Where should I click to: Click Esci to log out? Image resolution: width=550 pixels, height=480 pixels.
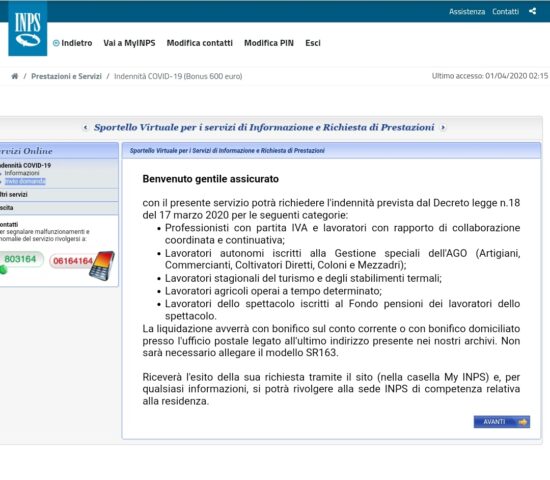point(313,43)
